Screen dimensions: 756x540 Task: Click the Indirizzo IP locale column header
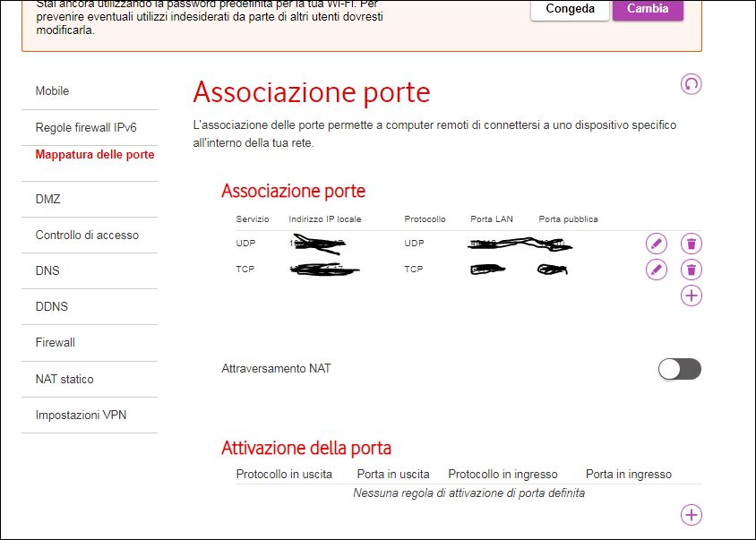(325, 219)
